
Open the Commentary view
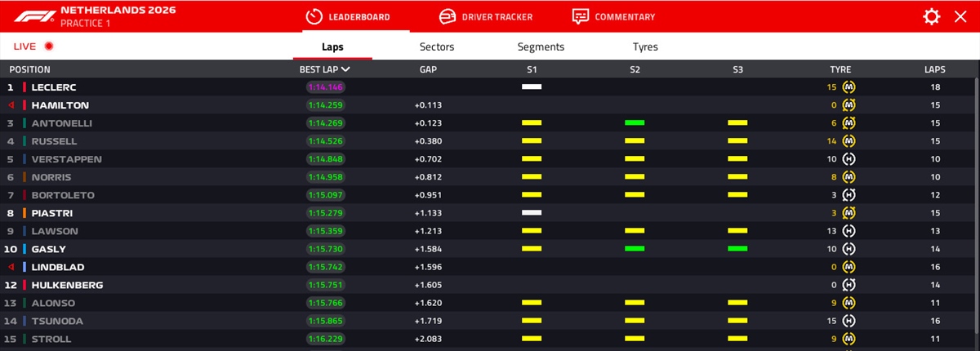click(x=613, y=16)
